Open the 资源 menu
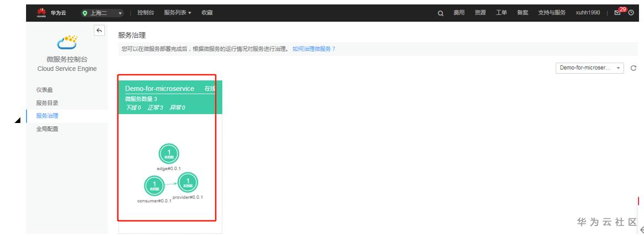 click(480, 13)
